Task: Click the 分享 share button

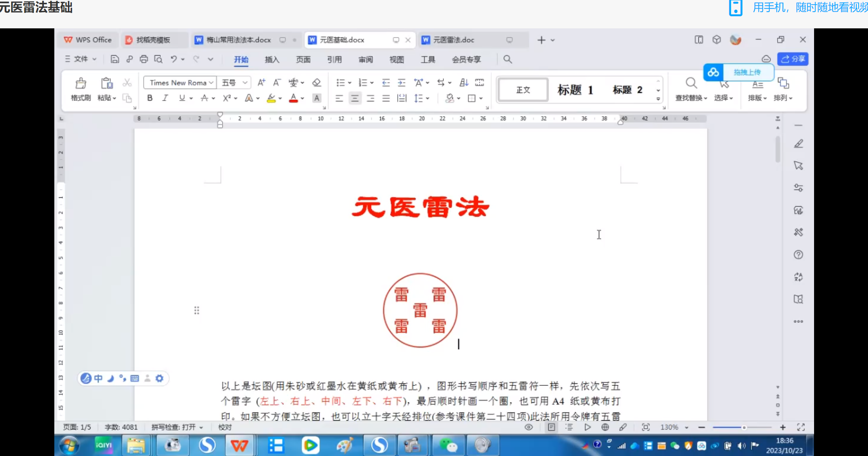Action: click(x=793, y=59)
